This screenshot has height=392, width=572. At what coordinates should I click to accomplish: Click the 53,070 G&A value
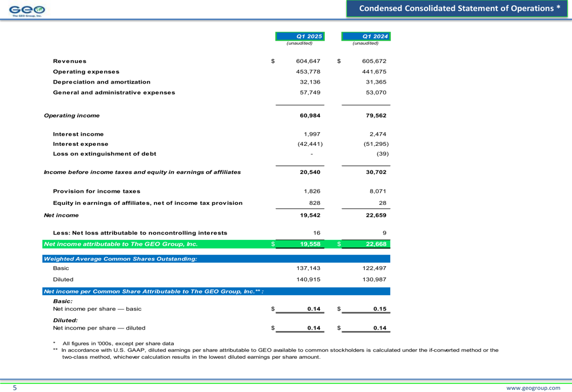[x=376, y=93]
